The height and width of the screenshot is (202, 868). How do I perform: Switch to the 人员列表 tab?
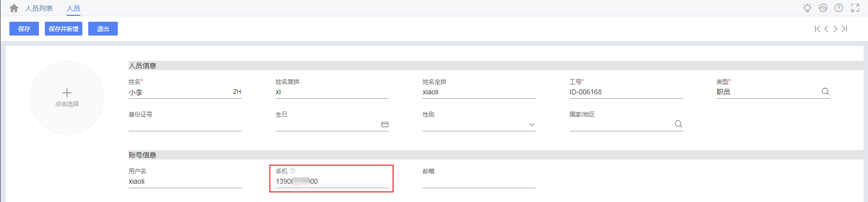[x=39, y=8]
